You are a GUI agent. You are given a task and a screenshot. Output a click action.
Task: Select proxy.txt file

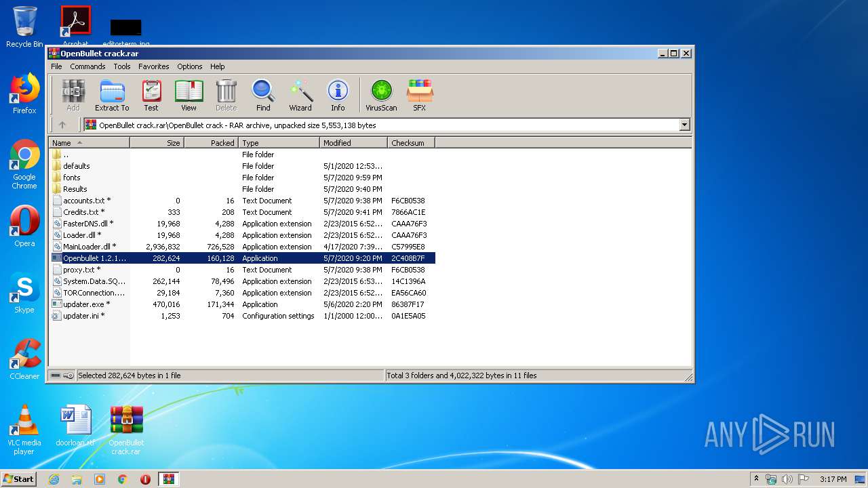click(x=242, y=270)
